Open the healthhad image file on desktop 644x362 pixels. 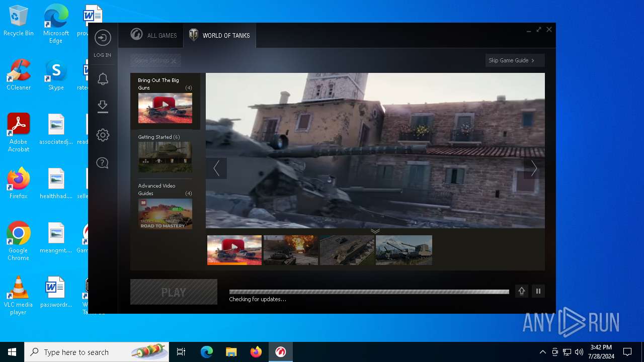point(56,184)
